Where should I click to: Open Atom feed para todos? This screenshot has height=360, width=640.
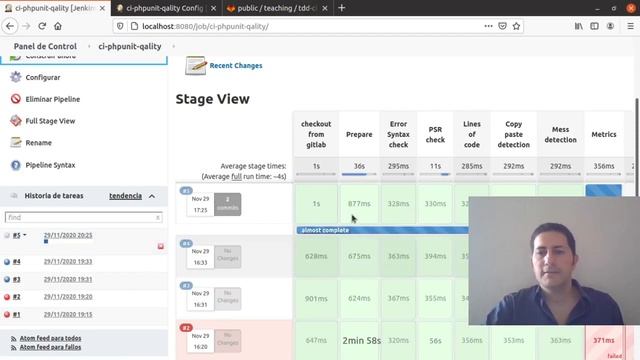[50, 338]
